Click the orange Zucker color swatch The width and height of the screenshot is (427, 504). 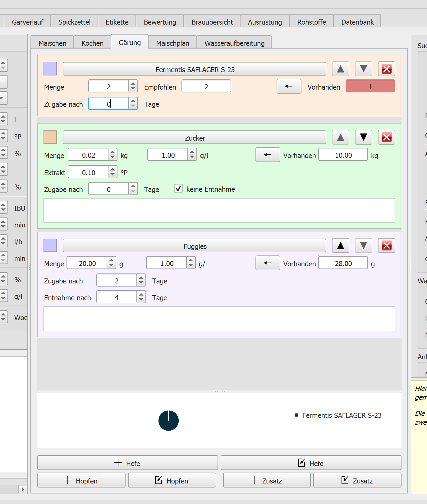pos(50,137)
